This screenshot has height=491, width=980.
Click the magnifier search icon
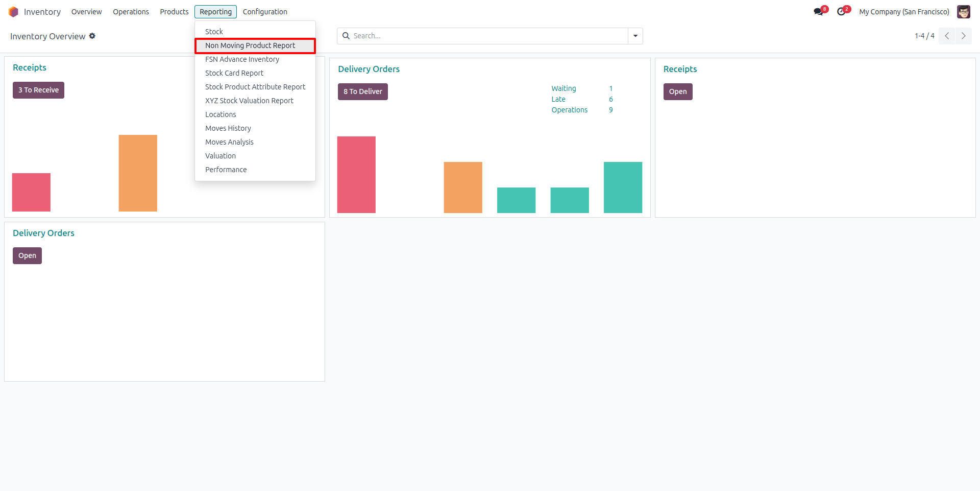pos(346,36)
